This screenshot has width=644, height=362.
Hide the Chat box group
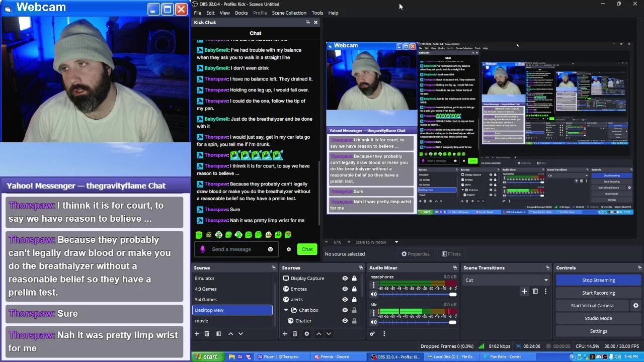(345, 310)
